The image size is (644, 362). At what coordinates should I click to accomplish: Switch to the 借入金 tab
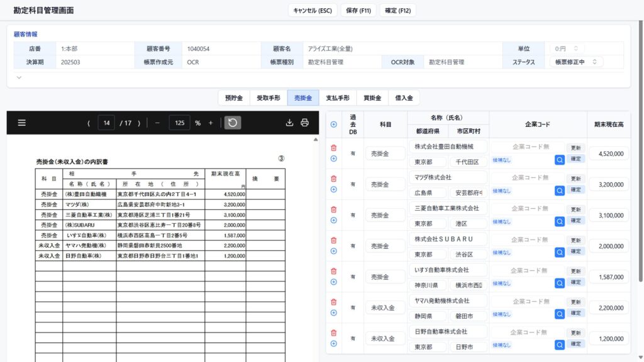pos(404,97)
